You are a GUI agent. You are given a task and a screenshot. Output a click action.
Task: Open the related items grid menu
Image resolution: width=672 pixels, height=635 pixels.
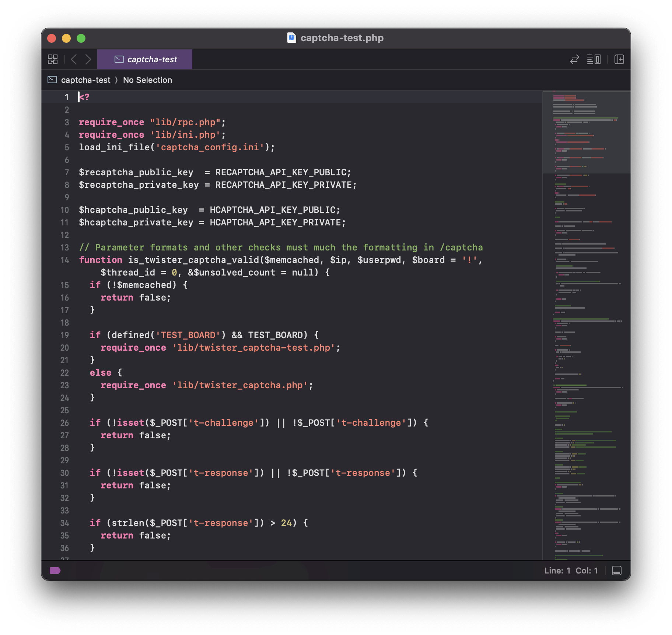tap(53, 59)
